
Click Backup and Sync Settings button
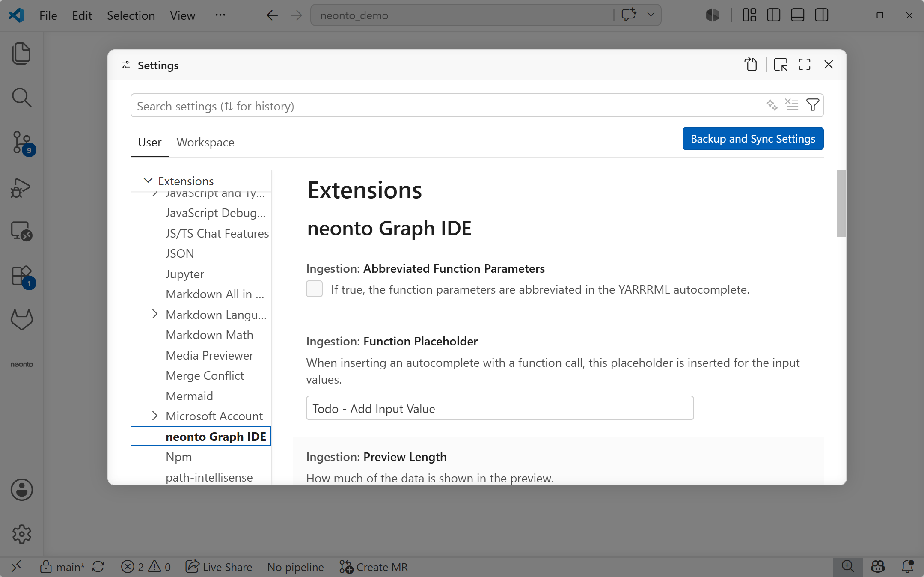[753, 139]
